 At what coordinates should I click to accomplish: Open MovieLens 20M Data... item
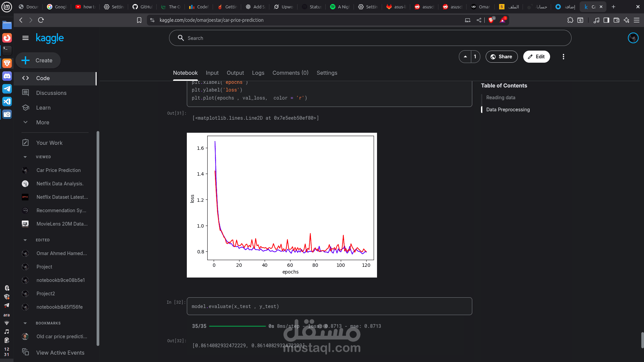(x=62, y=224)
